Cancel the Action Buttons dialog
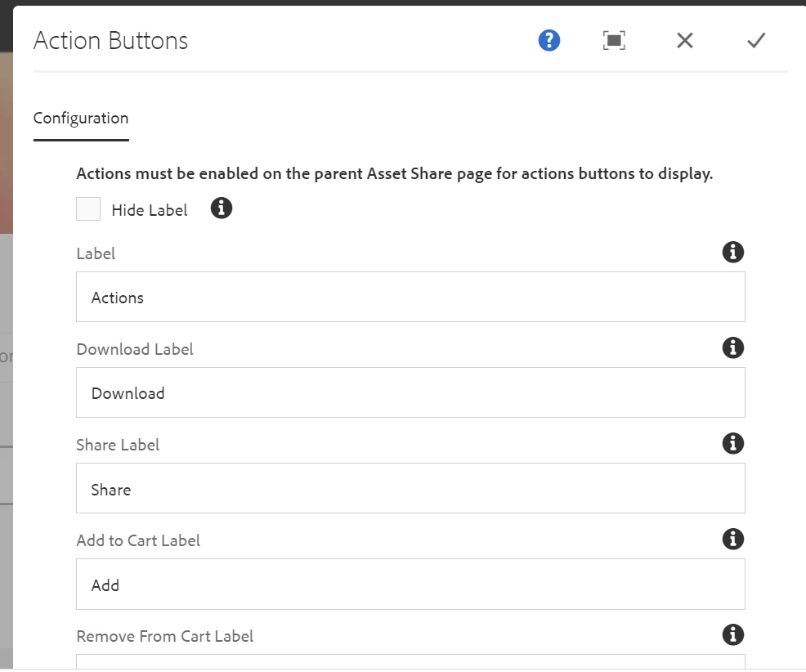This screenshot has width=806, height=672. click(x=685, y=41)
